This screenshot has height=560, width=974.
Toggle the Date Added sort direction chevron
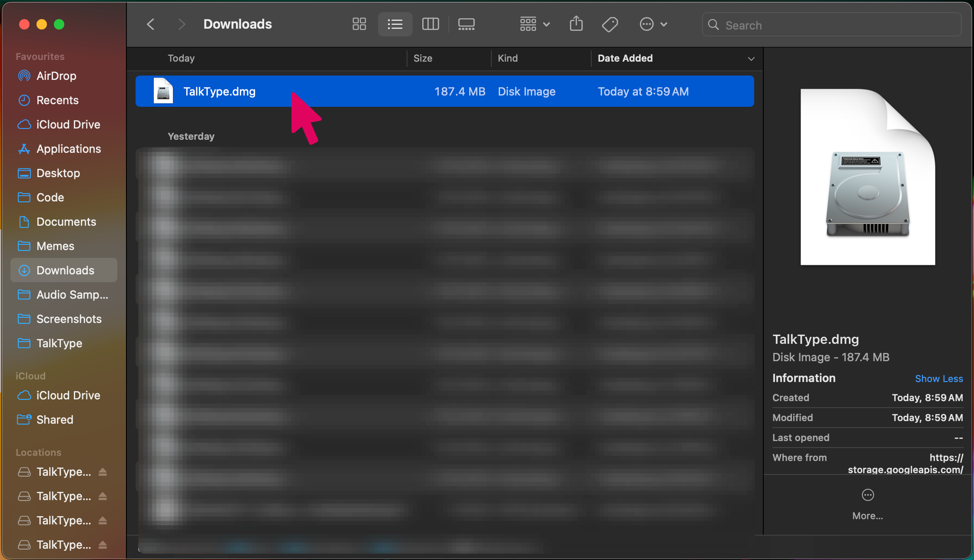[x=751, y=59]
